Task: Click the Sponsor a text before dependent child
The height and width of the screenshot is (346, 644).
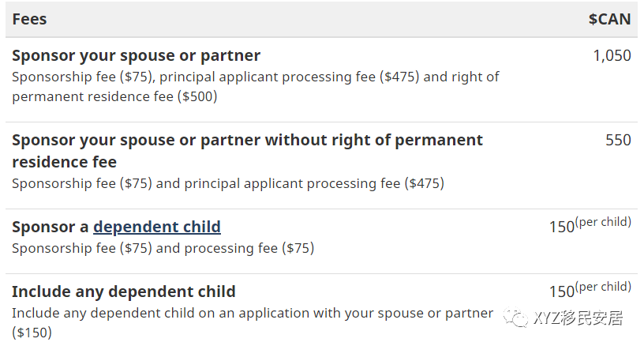Action: click(50, 227)
